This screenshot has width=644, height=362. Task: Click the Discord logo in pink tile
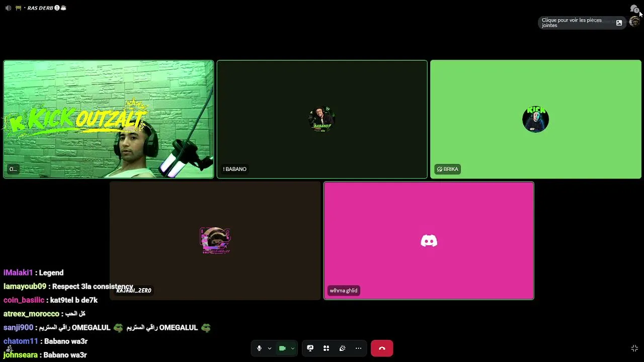429,241
